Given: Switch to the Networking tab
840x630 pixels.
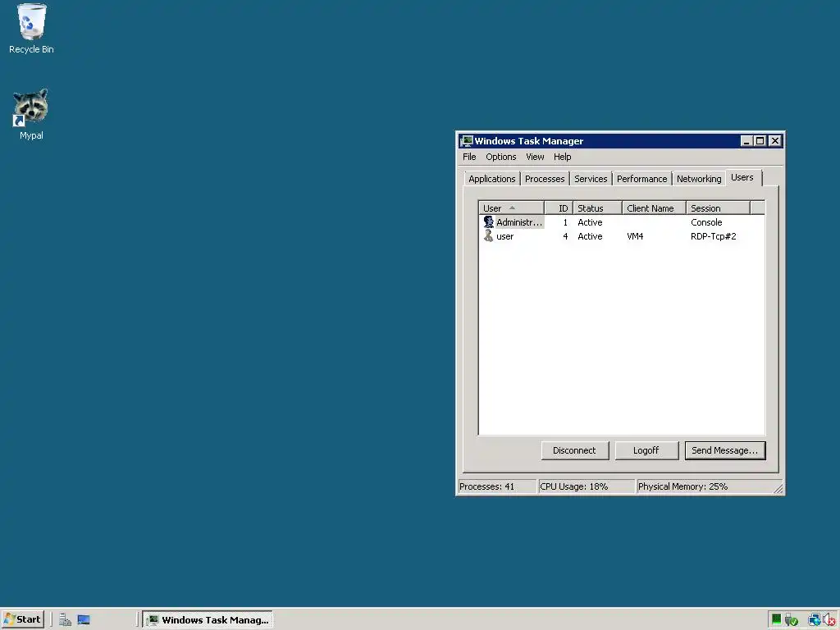Looking at the screenshot, I should [x=699, y=179].
